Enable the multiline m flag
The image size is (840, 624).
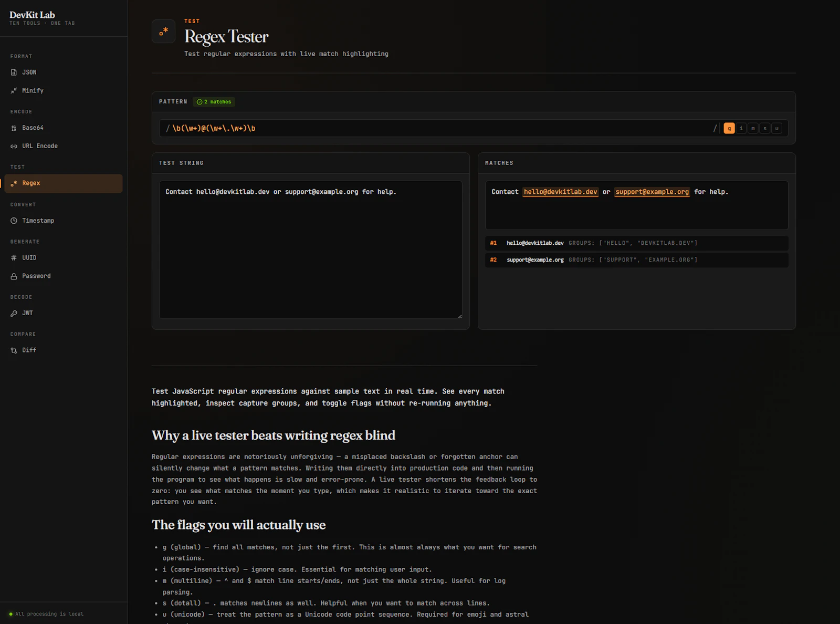coord(753,128)
